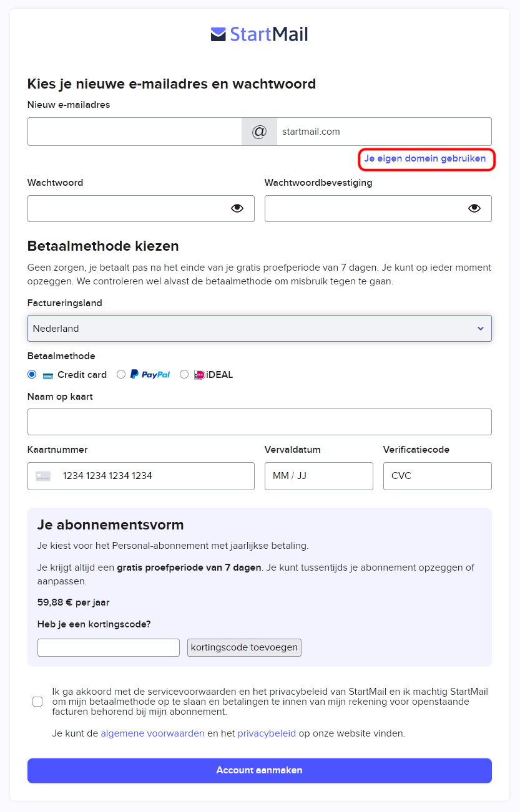The width and height of the screenshot is (520, 812).
Task: Open the 'algemene voorwaarden' link
Action: 152,733
